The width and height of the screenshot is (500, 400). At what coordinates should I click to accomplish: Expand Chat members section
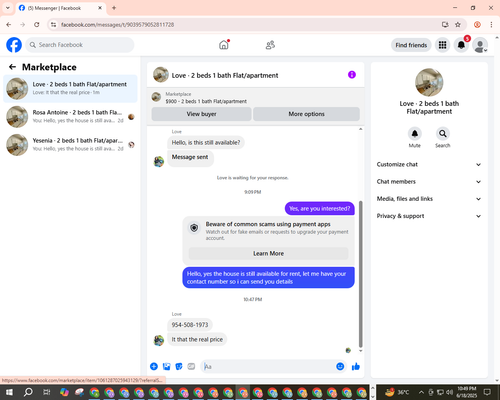[429, 182]
